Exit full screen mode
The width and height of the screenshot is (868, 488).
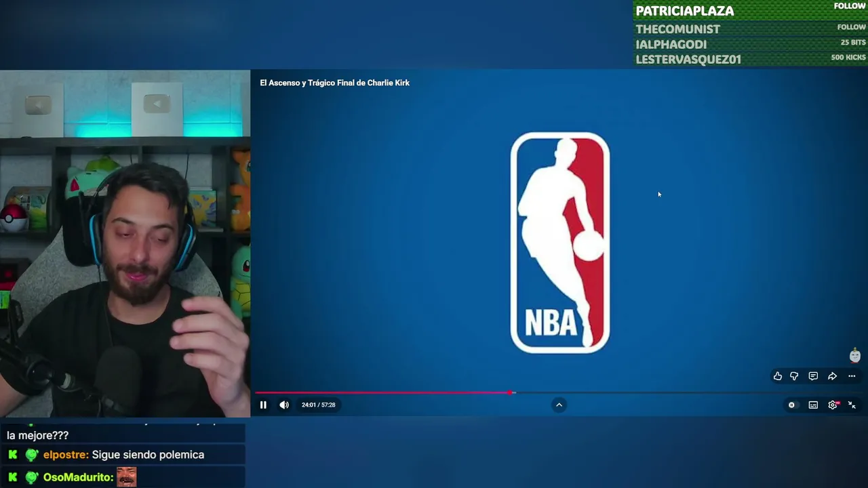[x=852, y=405]
